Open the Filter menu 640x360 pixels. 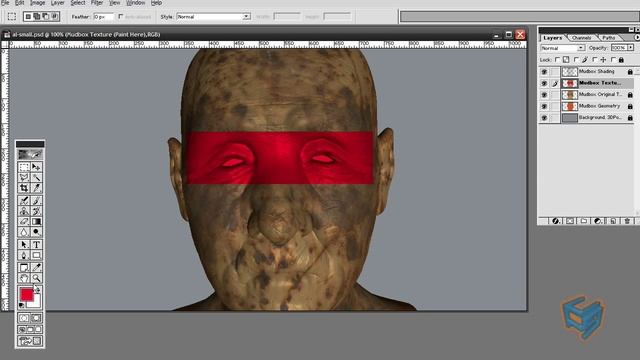tap(97, 2)
